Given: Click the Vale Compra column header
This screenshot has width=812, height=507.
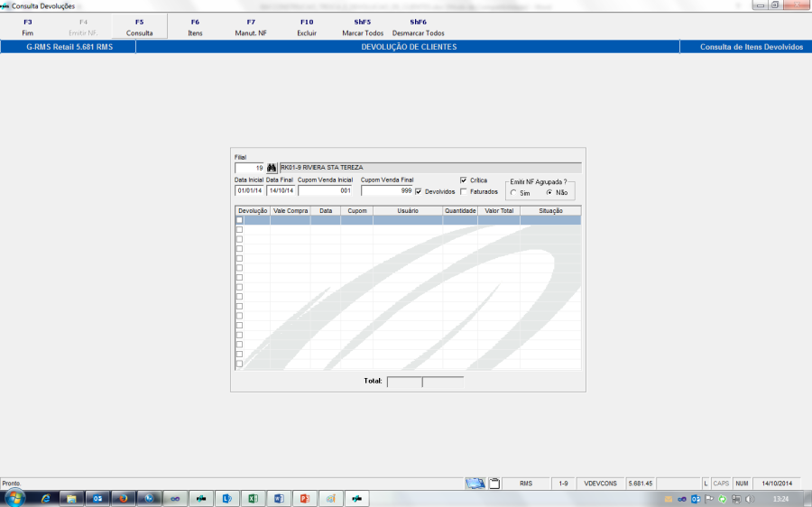Looking at the screenshot, I should (x=291, y=211).
